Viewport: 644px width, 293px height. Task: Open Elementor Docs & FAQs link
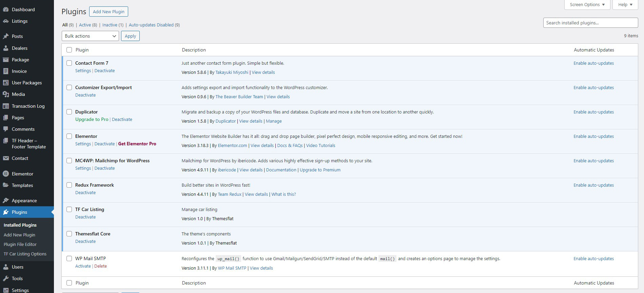(x=290, y=146)
